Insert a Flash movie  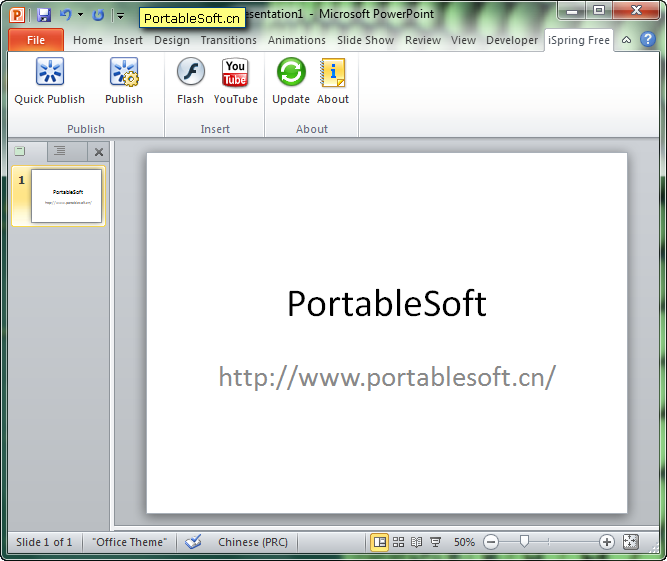[x=191, y=81]
